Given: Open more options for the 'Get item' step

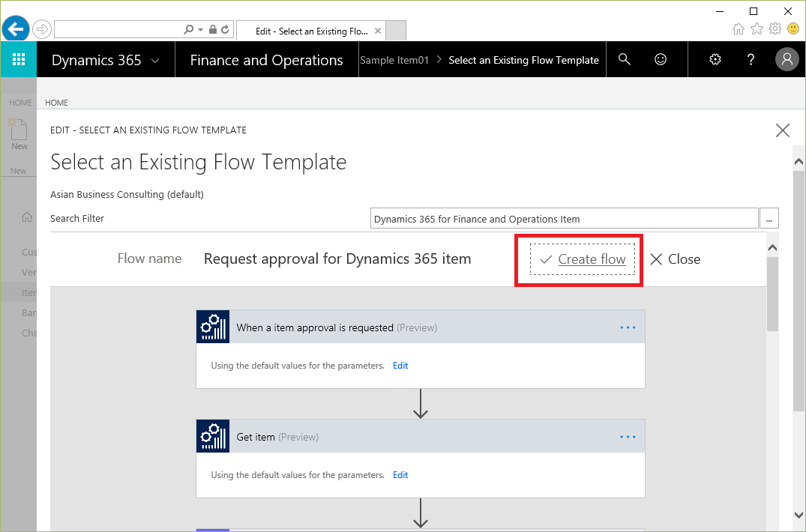Looking at the screenshot, I should [628, 437].
